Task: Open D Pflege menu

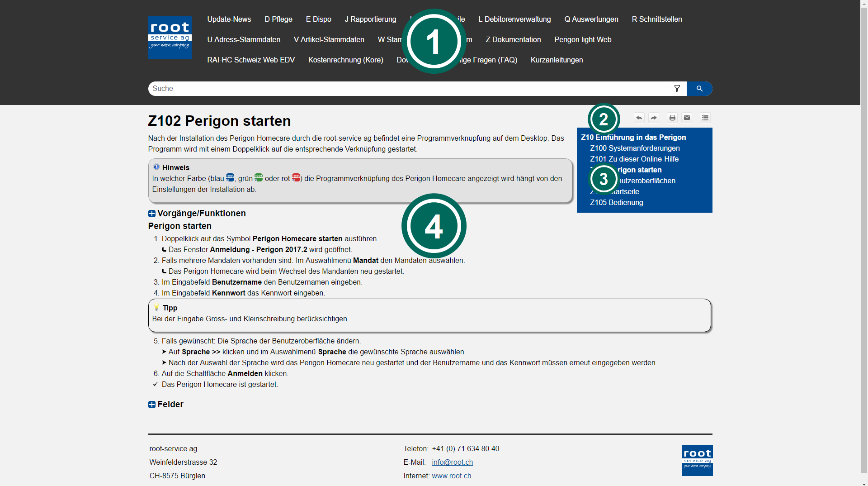Action: 278,19
